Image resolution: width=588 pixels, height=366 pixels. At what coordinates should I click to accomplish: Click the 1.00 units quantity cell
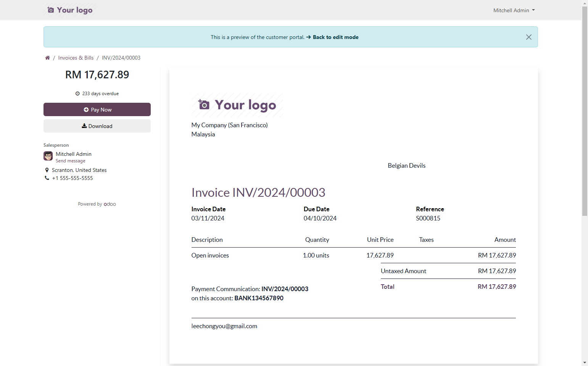point(316,255)
